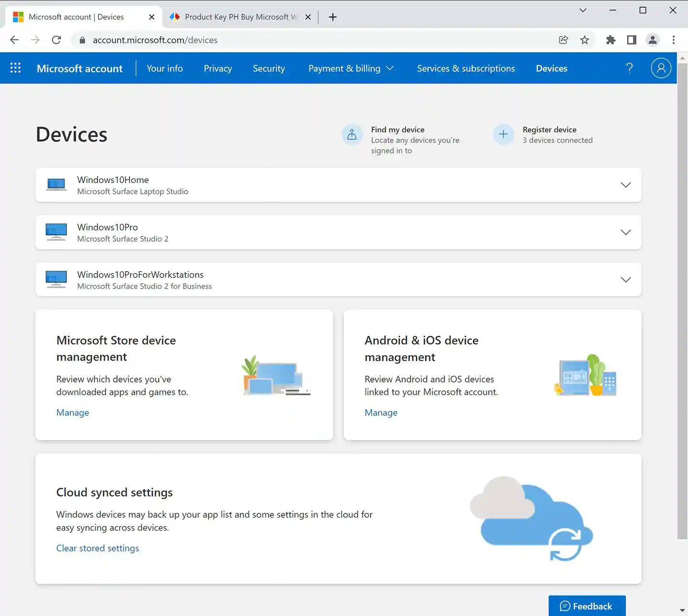Screen dimensions: 688x616
Task: Open the Feedback button
Action: pos(587,605)
